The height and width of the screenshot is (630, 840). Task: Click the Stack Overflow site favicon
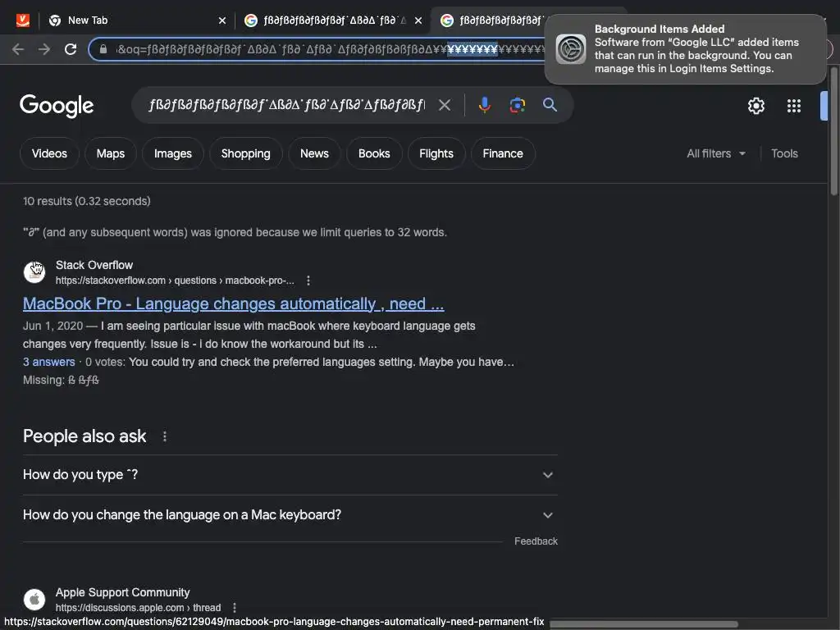[x=34, y=272]
